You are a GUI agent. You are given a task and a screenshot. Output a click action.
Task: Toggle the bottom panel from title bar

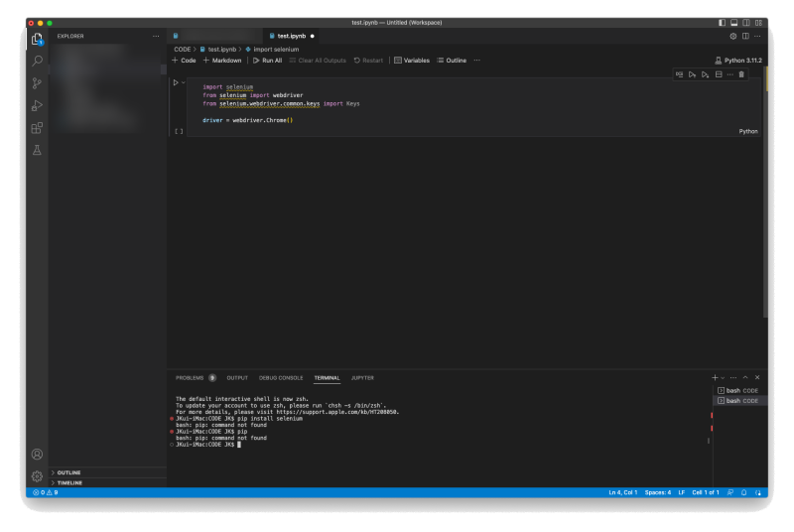pos(734,23)
